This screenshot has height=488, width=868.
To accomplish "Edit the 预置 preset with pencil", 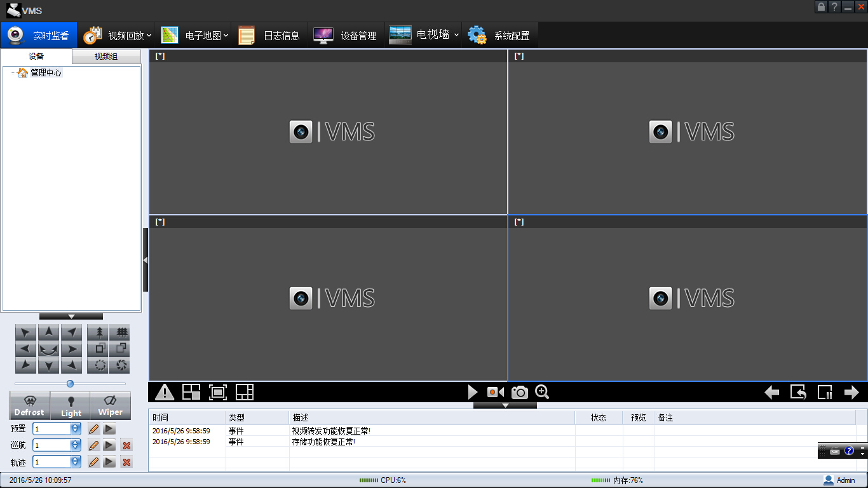I will pos(94,429).
